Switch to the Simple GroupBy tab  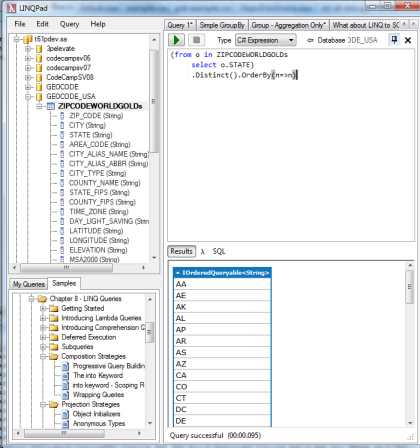tap(222, 25)
